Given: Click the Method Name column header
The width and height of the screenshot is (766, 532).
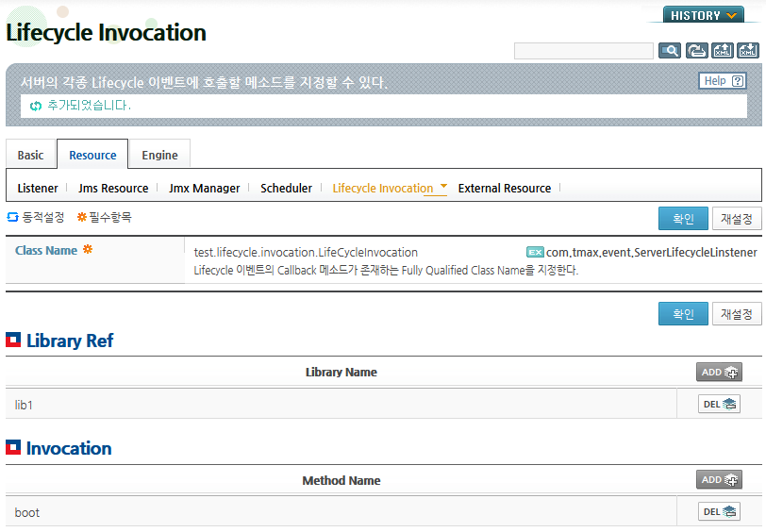Looking at the screenshot, I should 341,481.
